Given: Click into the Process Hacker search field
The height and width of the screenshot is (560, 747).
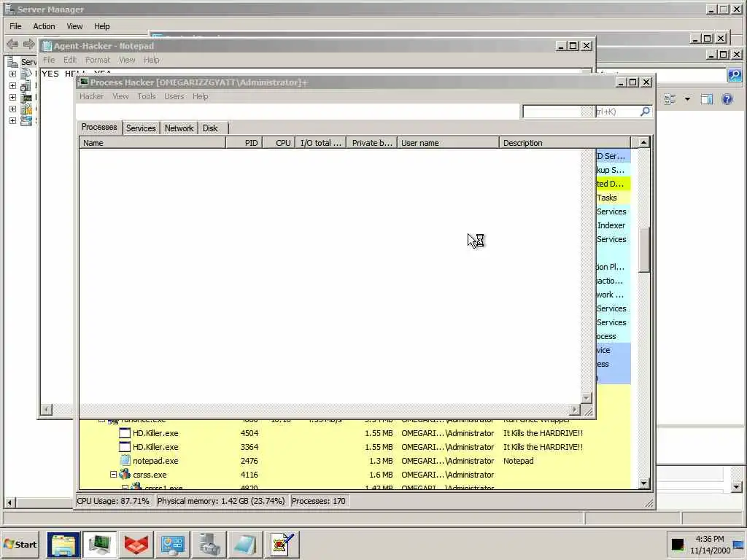Looking at the screenshot, I should (x=581, y=112).
